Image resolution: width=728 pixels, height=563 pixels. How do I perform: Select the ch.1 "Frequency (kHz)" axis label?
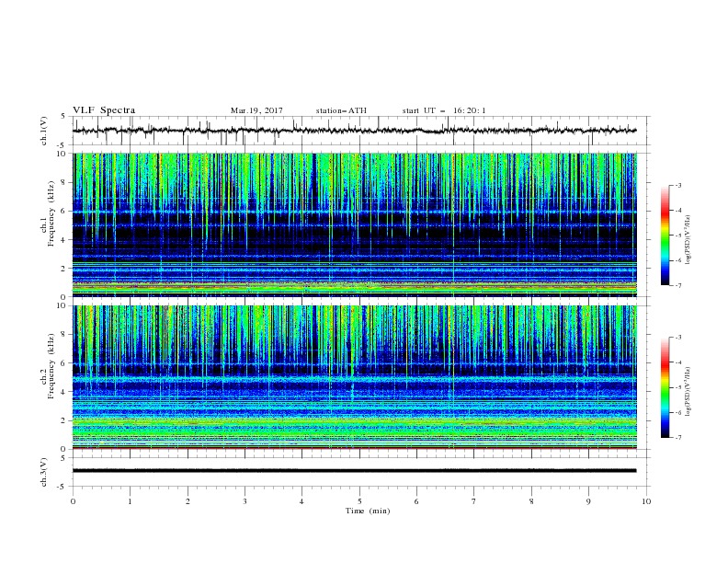click(x=51, y=213)
